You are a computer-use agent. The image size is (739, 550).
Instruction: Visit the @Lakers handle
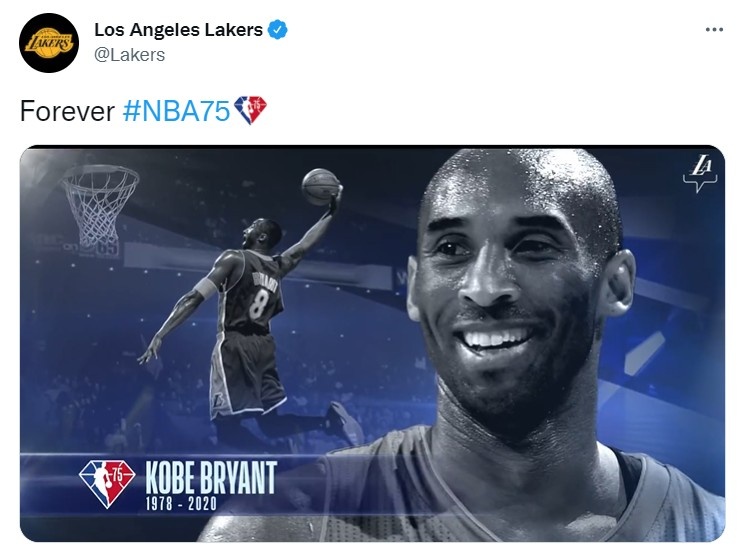pos(130,55)
